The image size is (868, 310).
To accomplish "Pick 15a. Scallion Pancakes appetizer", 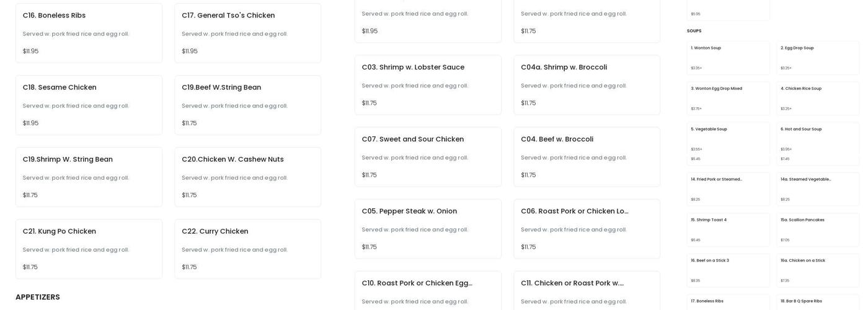I will tap(817, 229).
